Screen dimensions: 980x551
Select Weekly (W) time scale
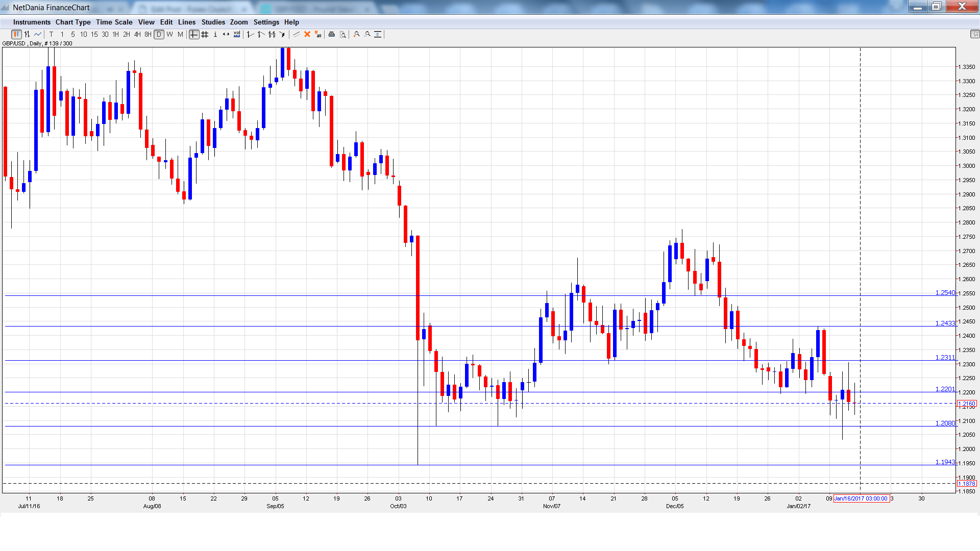point(170,35)
